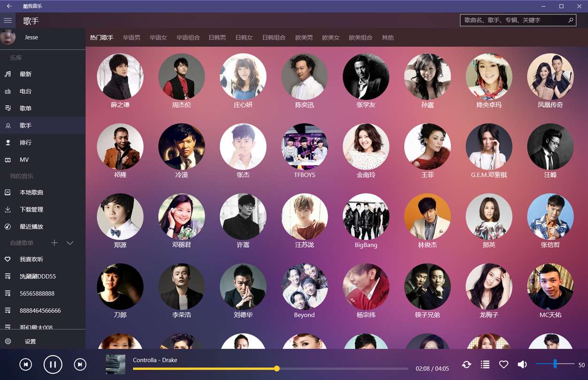The height and width of the screenshot is (380, 588).
Task: Favorite the song with the heart icon
Action: click(504, 365)
